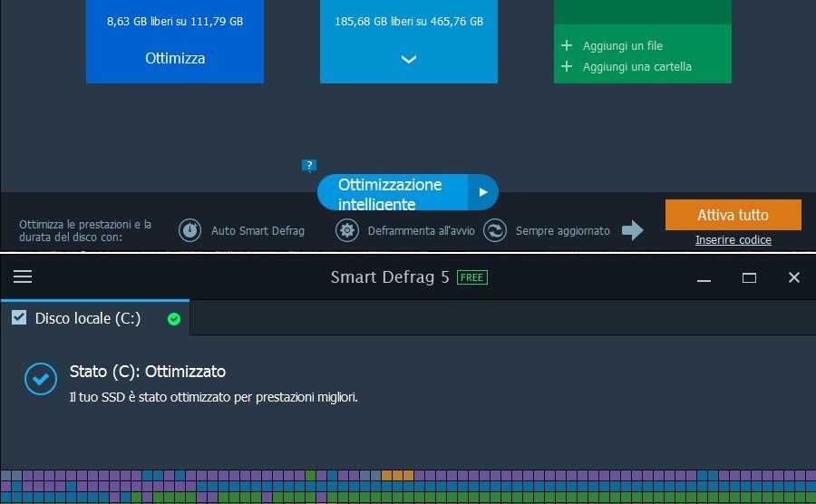Click Aggiungi una cartella
This screenshot has height=504, width=816.
[x=637, y=66]
